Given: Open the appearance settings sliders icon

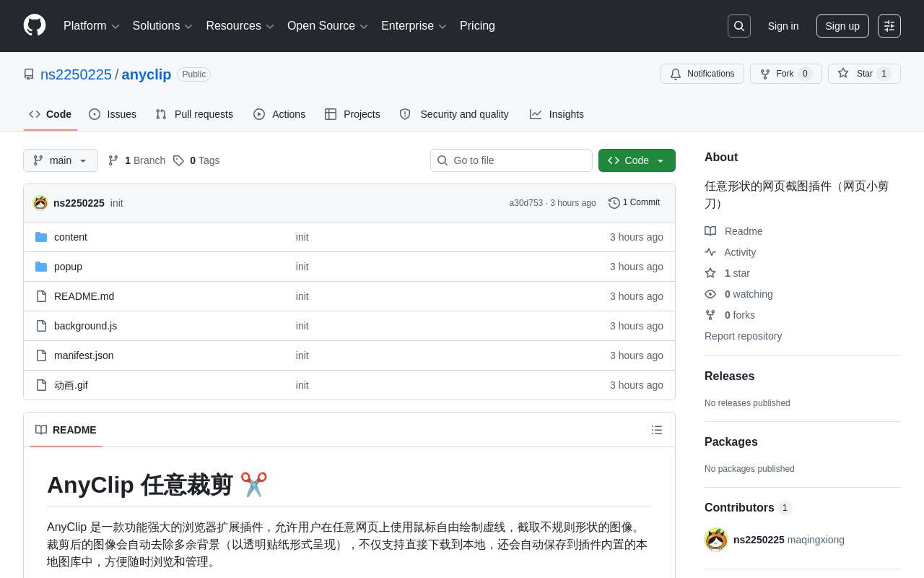Looking at the screenshot, I should point(889,26).
